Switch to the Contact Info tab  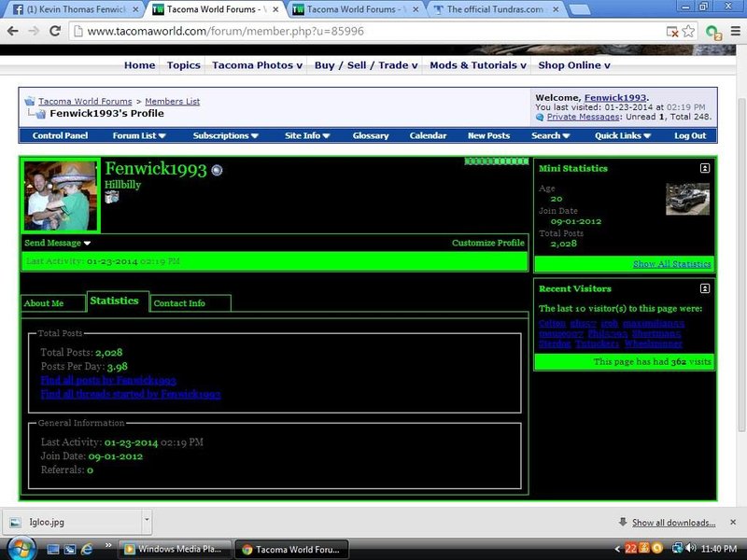pos(190,303)
